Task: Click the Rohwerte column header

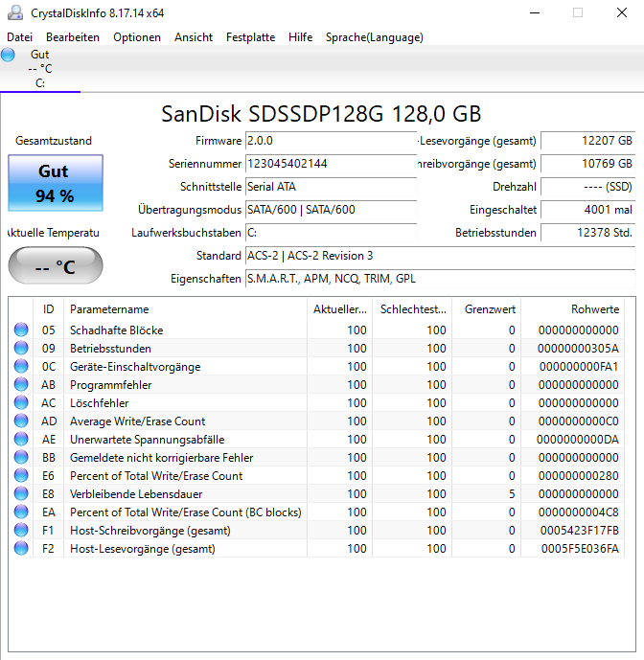Action: click(573, 309)
